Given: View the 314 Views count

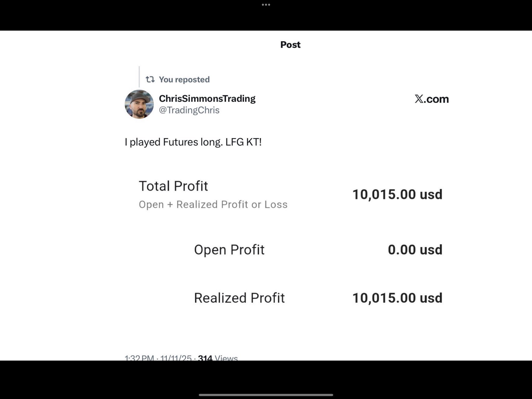Looking at the screenshot, I should tap(218, 358).
